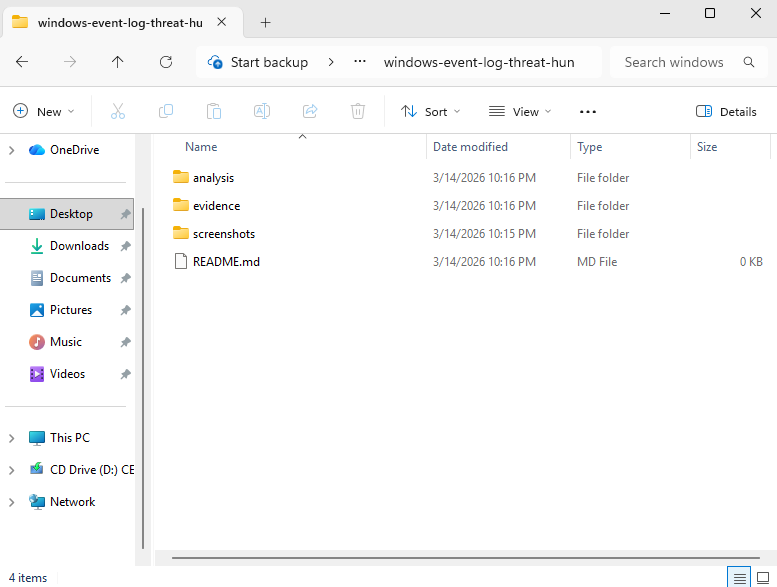Click the analysis folder icon
777x587 pixels.
click(x=181, y=177)
